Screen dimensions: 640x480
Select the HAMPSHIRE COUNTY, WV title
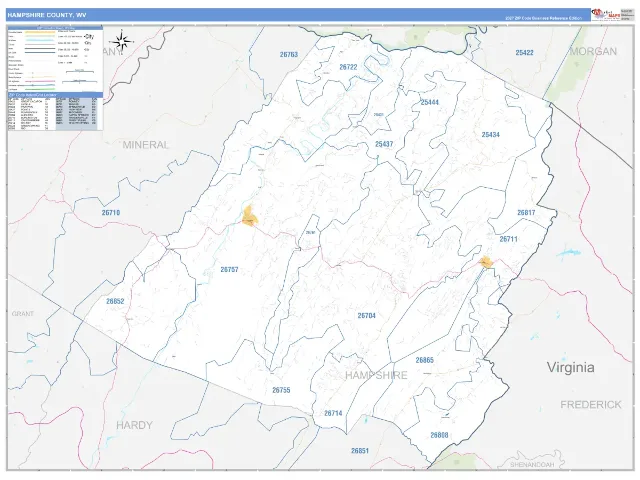point(47,15)
